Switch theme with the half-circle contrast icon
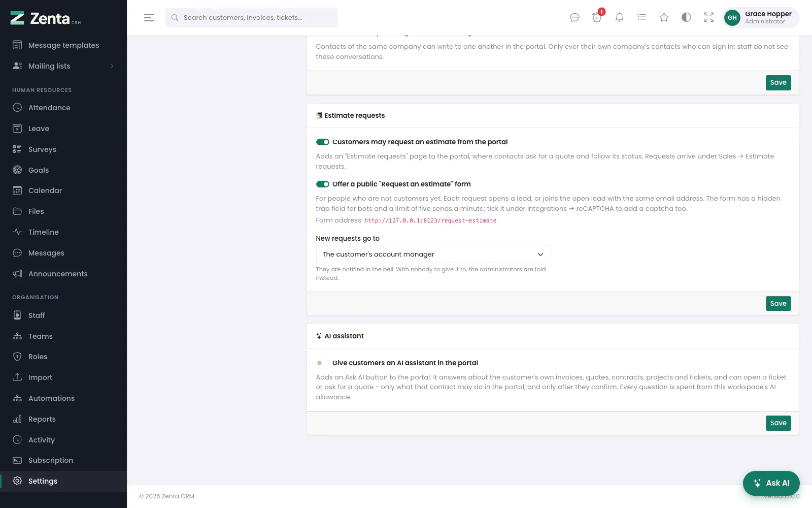This screenshot has width=812, height=508. pos(686,18)
